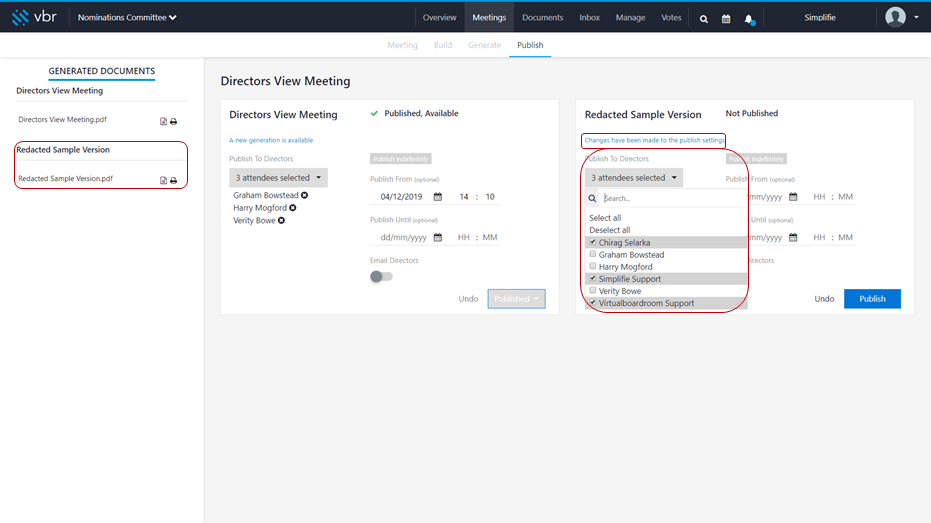Image resolution: width=931 pixels, height=523 pixels.
Task: Open the Meetings menu
Action: coord(489,18)
